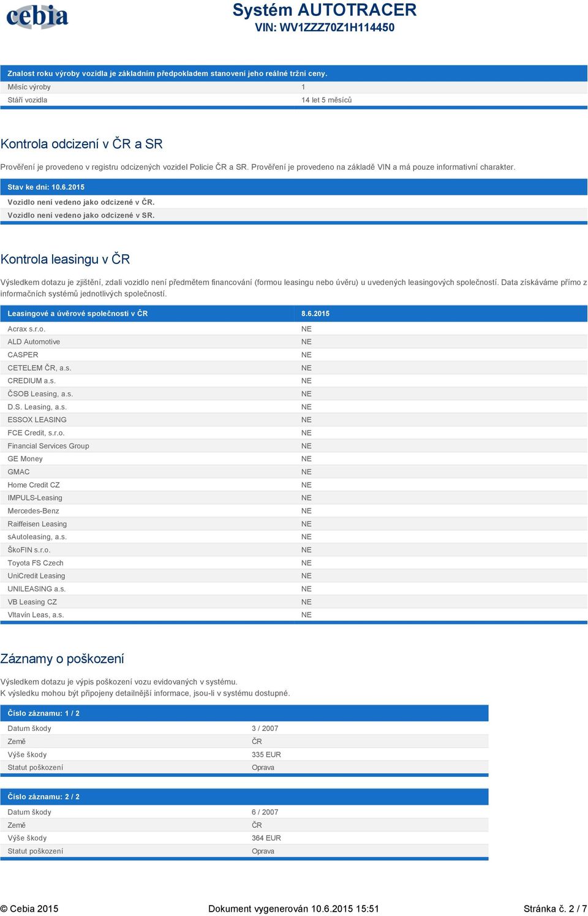
Task: Click 'Leasingové a úvěrové společnosti v ČR' header
Action: [x=78, y=314]
